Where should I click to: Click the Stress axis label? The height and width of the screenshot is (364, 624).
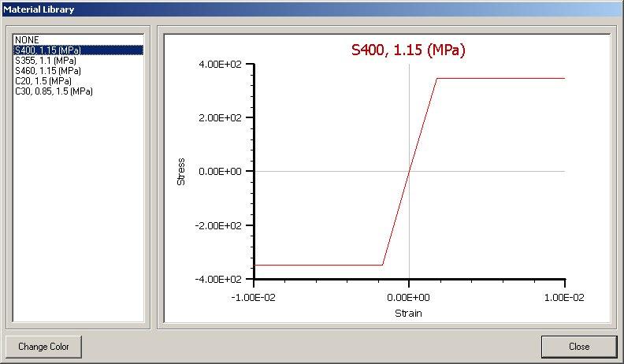coord(181,171)
